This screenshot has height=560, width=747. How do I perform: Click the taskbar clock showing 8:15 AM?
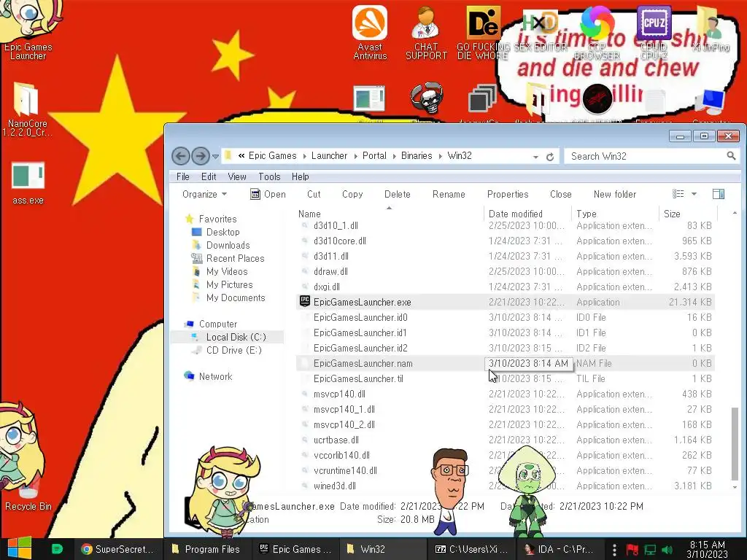(707, 549)
